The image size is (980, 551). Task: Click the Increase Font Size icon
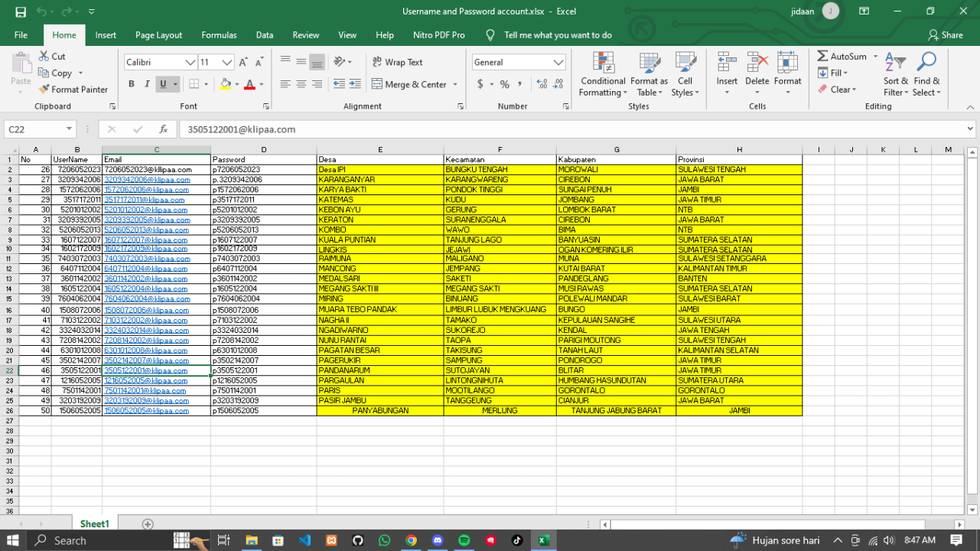[243, 63]
